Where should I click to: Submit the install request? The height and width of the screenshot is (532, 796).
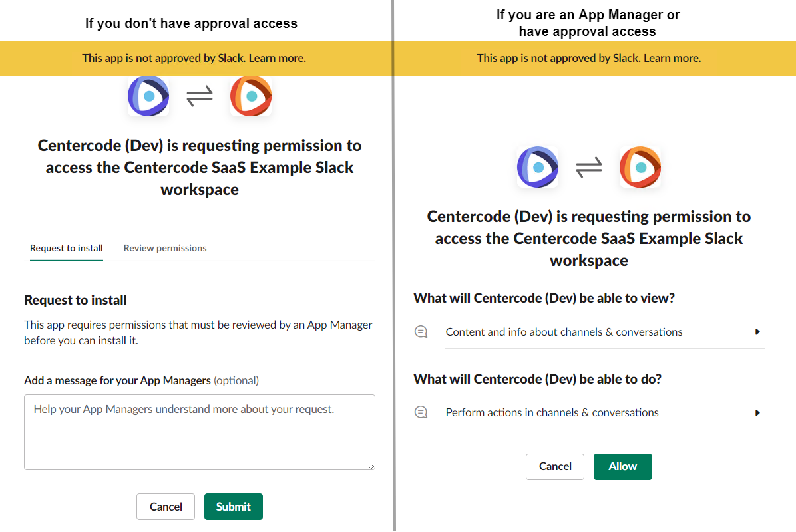[234, 507]
